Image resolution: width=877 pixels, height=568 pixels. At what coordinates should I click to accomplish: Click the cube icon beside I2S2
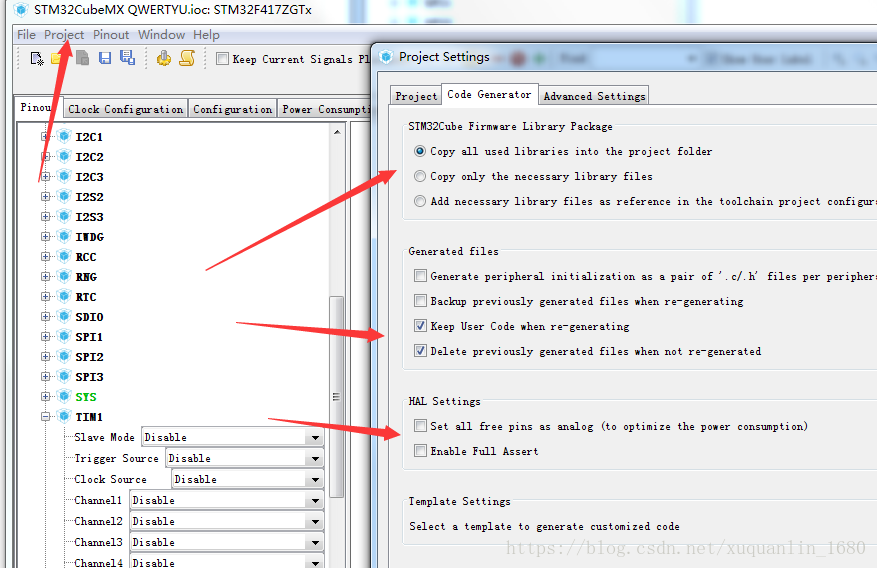64,196
